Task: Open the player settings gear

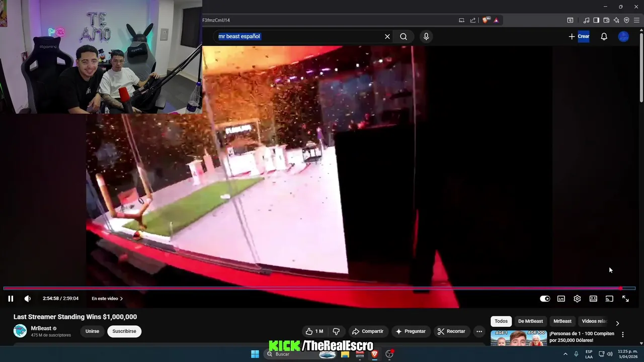Action: pyautogui.click(x=577, y=299)
